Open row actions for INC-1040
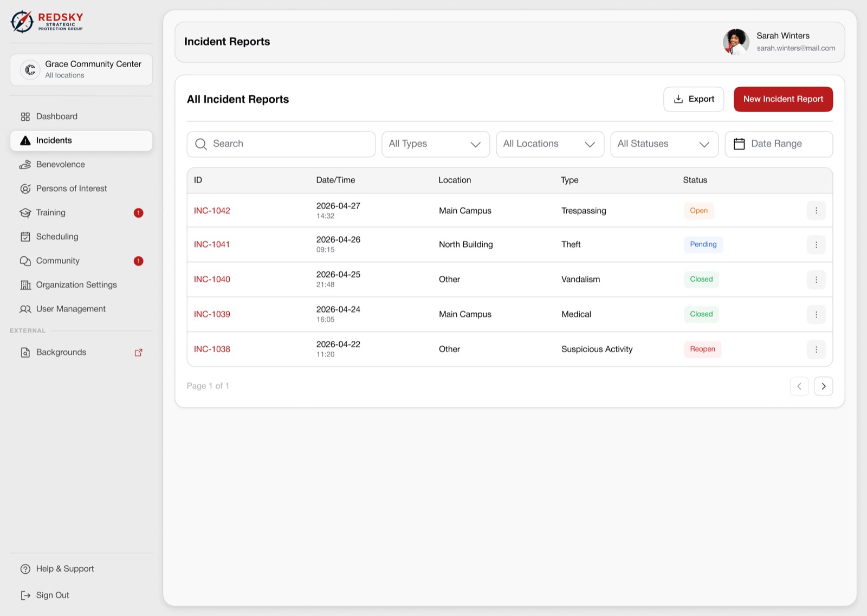This screenshot has width=867, height=616. pos(816,280)
